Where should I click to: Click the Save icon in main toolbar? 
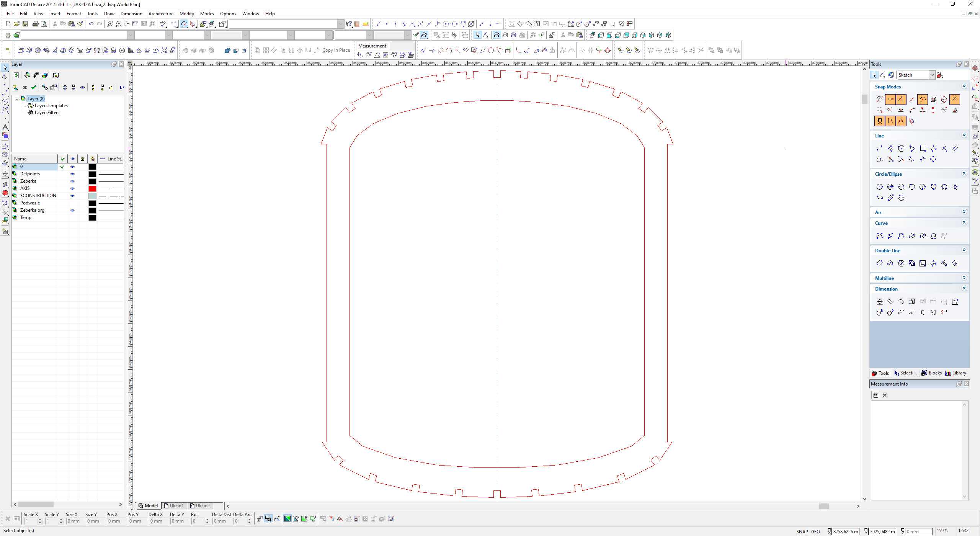[25, 24]
